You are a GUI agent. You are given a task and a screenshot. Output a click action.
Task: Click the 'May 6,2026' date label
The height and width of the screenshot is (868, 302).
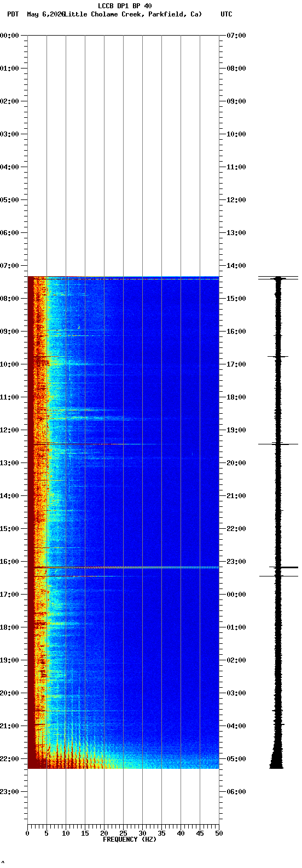45,14
